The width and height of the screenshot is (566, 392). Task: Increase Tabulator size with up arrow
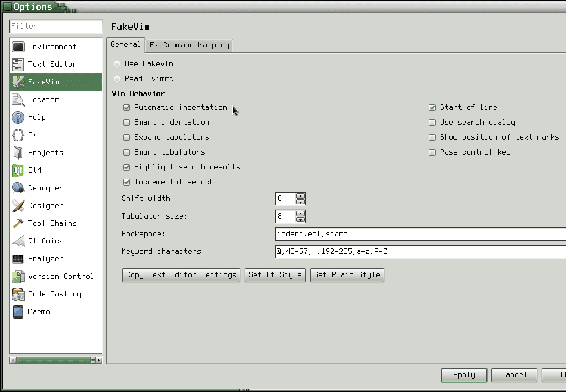pos(300,214)
